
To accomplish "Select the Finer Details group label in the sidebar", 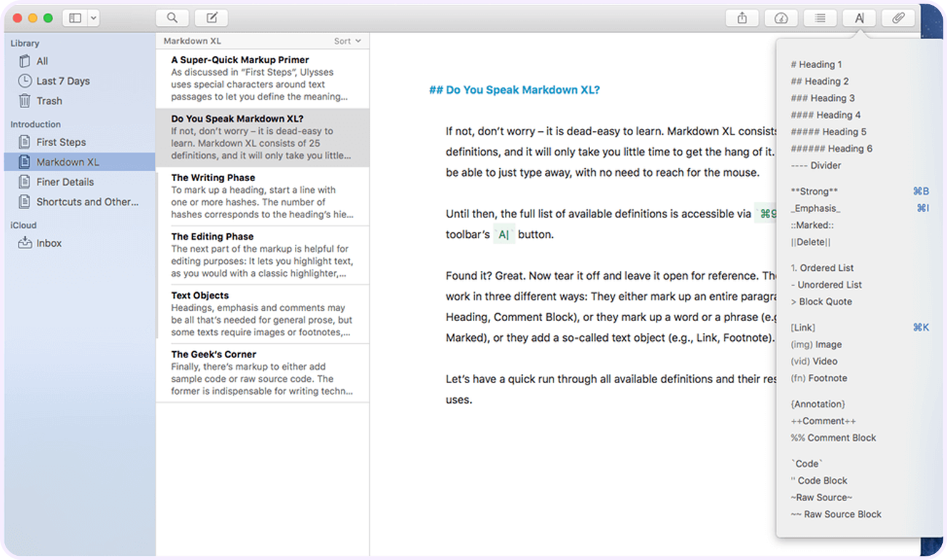I will pyautogui.click(x=65, y=182).
